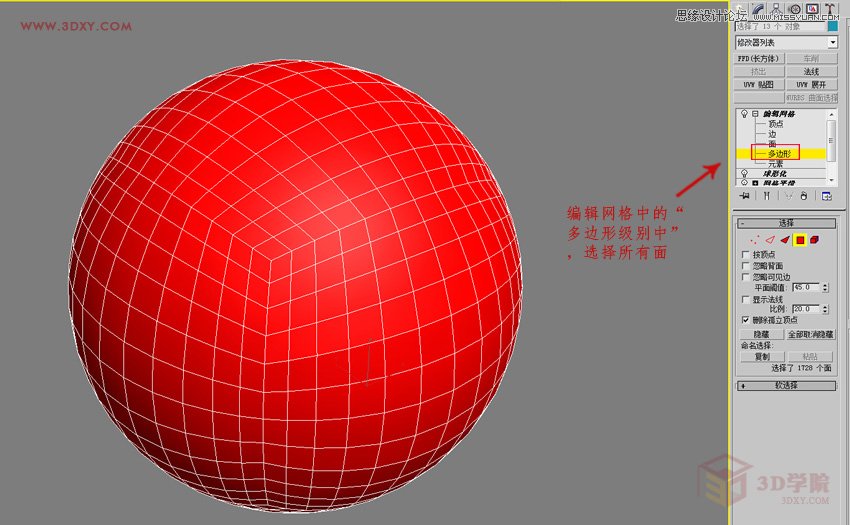Enable the 显示法线 checkbox

[745, 299]
